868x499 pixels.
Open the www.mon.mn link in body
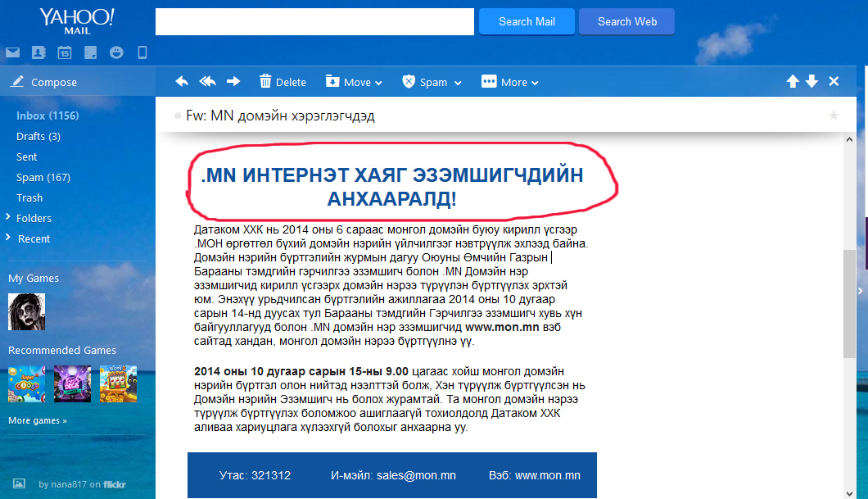point(502,327)
